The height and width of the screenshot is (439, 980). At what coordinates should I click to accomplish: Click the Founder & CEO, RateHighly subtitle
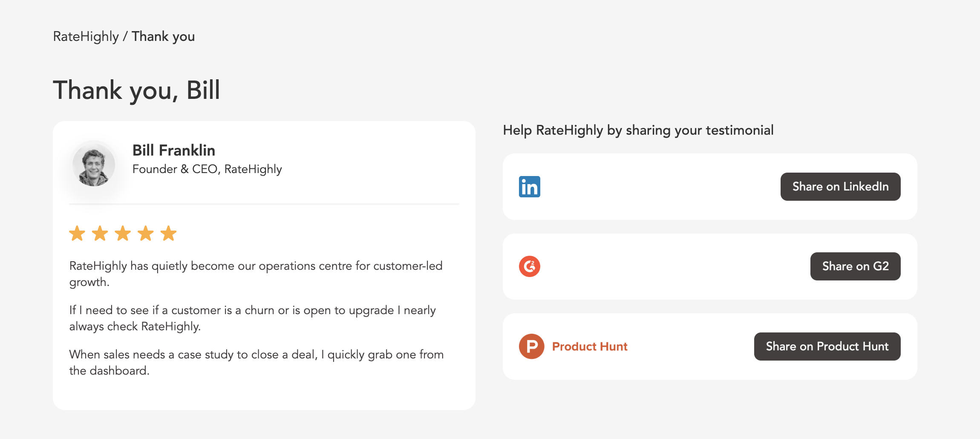pyautogui.click(x=207, y=169)
